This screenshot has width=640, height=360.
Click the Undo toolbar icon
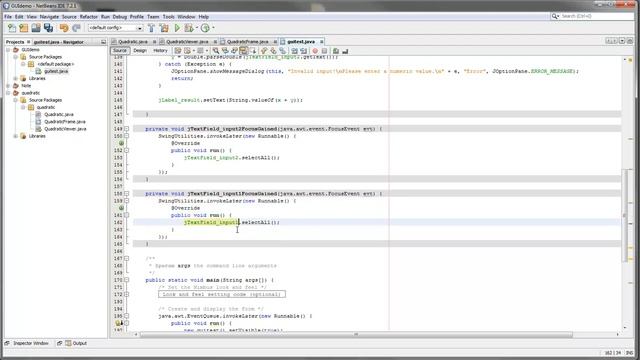[x=64, y=28]
